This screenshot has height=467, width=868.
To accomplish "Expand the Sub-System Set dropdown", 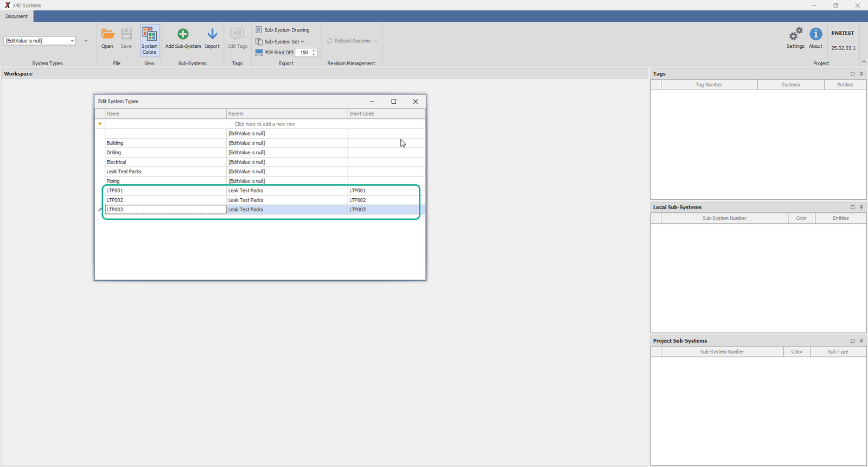I will click(x=302, y=42).
